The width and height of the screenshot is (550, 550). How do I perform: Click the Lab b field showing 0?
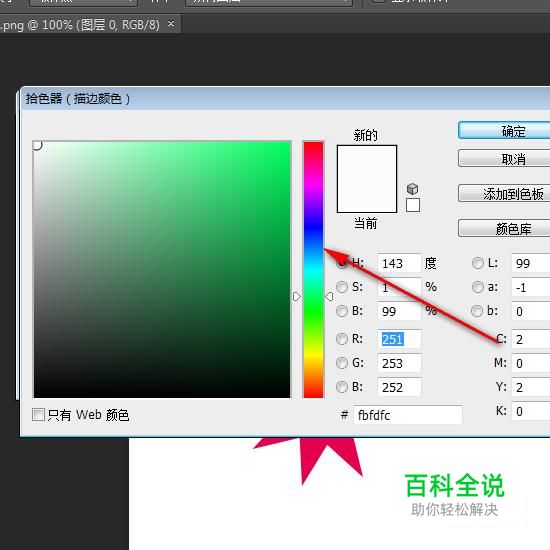531,311
